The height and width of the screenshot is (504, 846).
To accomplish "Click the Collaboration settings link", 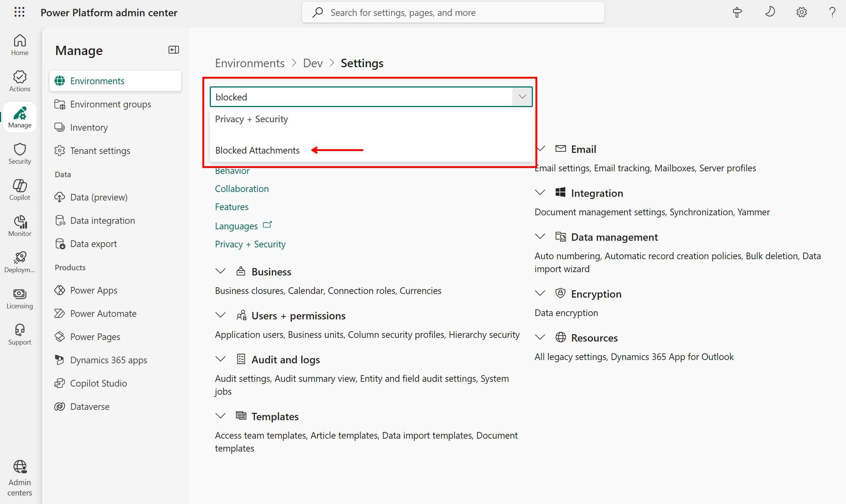I will point(242,189).
